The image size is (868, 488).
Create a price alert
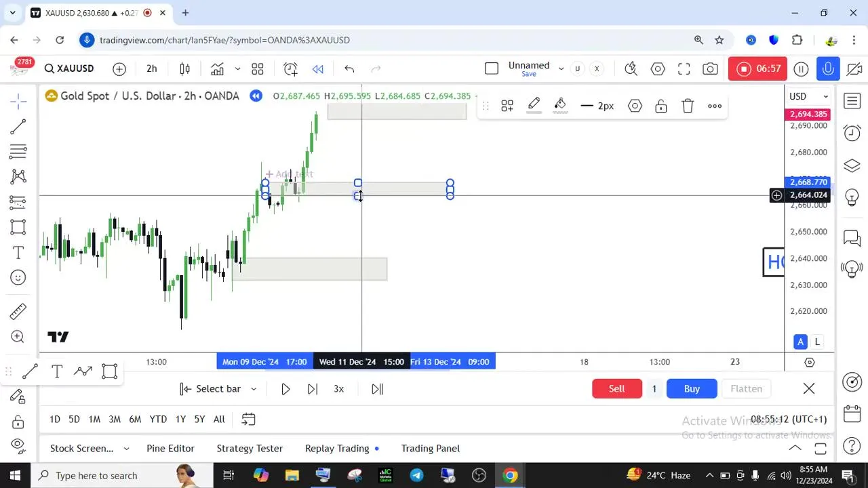pos(290,68)
